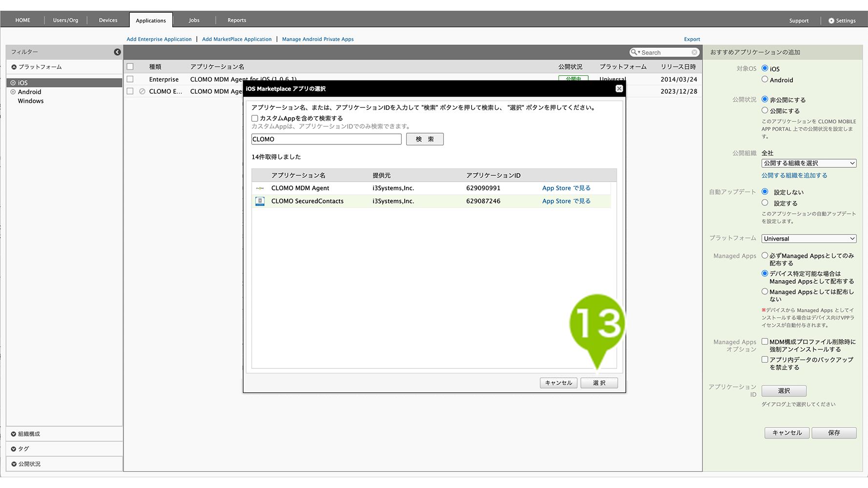Screen dimensions: 868x488
Task: Select the Android platform filter
Action: 29,92
